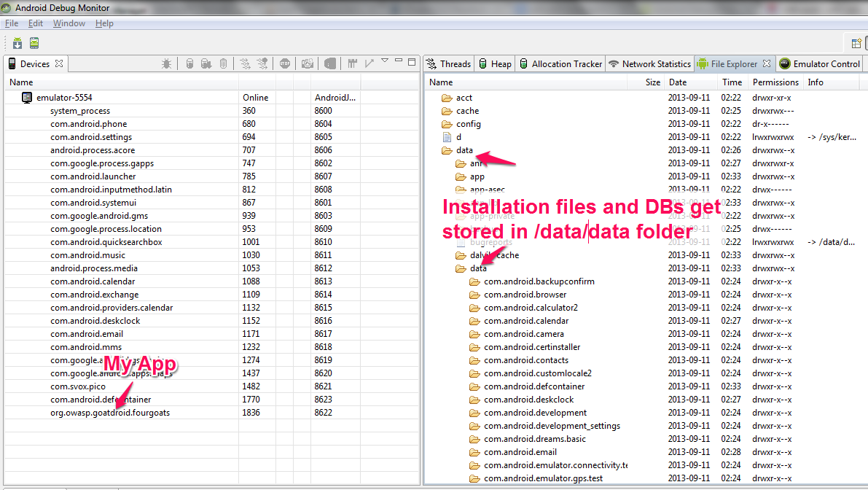Select the com.android.calculator2 folder
The height and width of the screenshot is (490, 868).
[531, 308]
